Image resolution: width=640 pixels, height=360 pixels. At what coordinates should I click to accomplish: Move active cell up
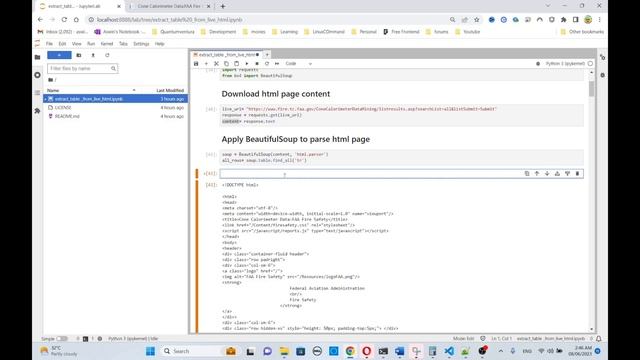click(537, 173)
